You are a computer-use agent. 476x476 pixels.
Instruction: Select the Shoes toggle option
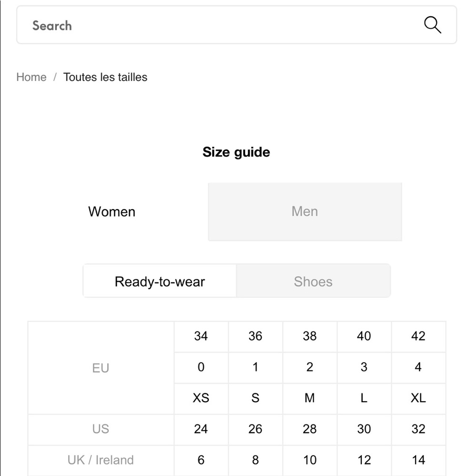coord(313,281)
